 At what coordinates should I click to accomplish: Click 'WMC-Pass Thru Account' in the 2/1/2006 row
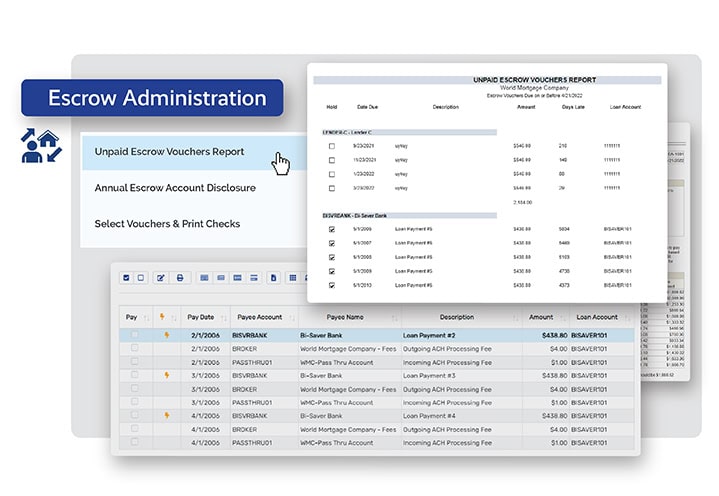[337, 363]
